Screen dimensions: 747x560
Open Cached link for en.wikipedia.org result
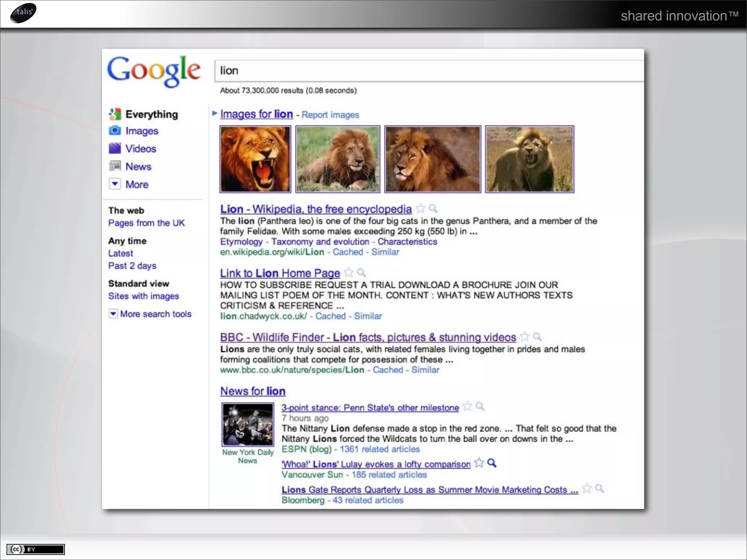[x=348, y=252]
